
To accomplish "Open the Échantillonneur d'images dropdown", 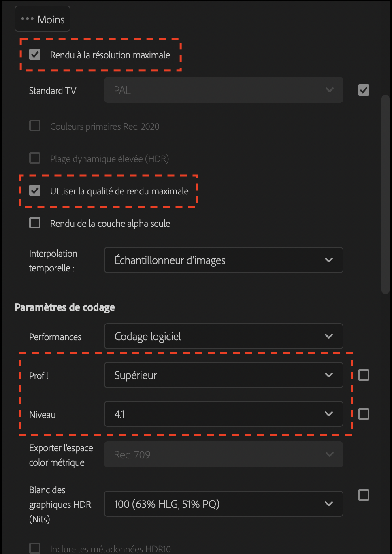I will 224,260.
